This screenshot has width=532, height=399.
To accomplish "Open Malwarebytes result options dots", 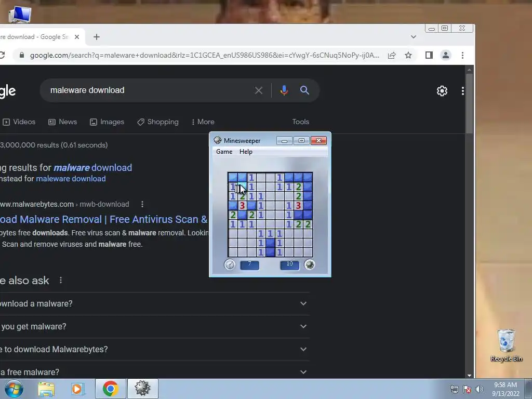I will [142, 204].
